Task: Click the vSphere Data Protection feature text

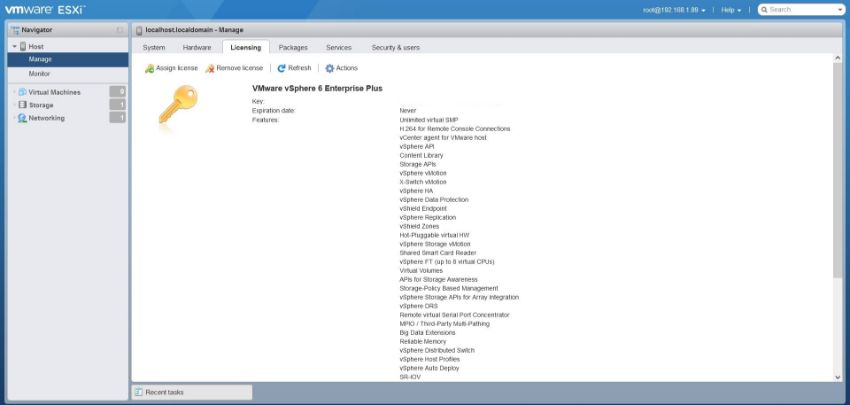Action: 434,200
